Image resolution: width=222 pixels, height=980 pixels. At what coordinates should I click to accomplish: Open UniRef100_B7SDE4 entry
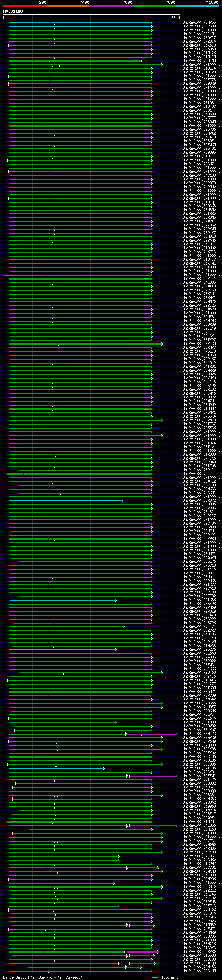coord(199,141)
